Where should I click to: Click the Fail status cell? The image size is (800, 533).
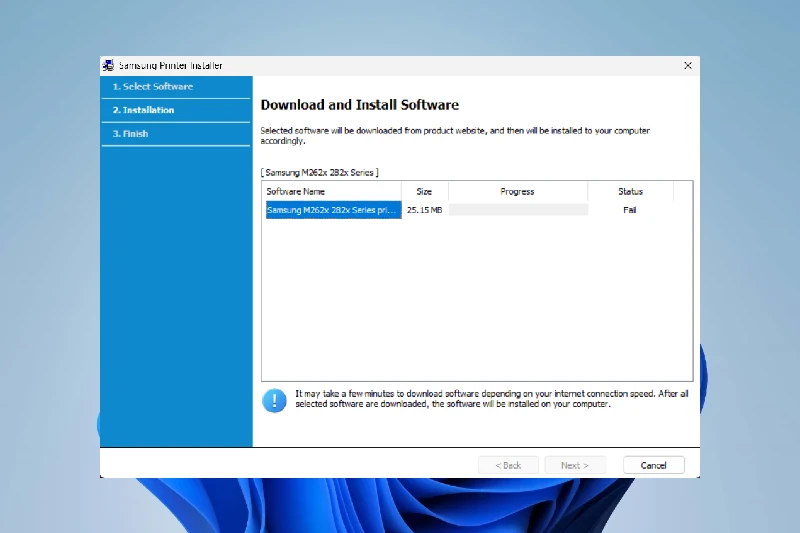(x=630, y=210)
